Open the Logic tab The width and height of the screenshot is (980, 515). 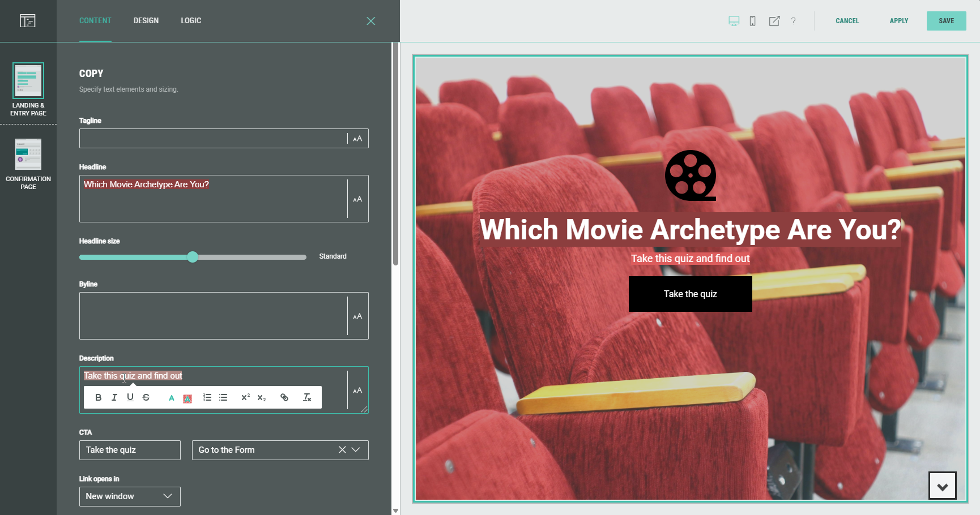(x=191, y=20)
